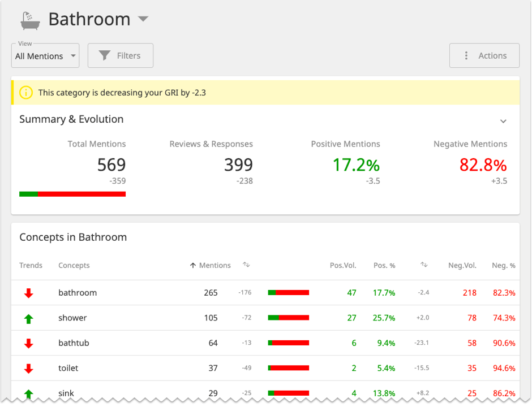
Task: Click the Positive Mentions 17.2% value
Action: 356,165
